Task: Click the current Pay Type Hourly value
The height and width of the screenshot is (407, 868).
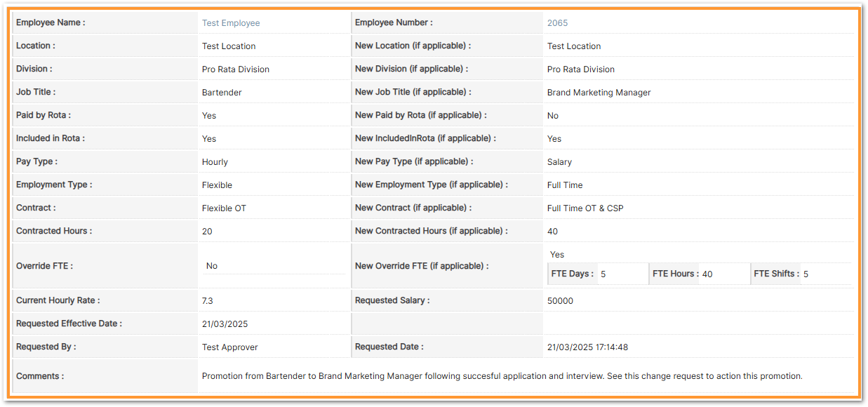Action: tap(215, 162)
